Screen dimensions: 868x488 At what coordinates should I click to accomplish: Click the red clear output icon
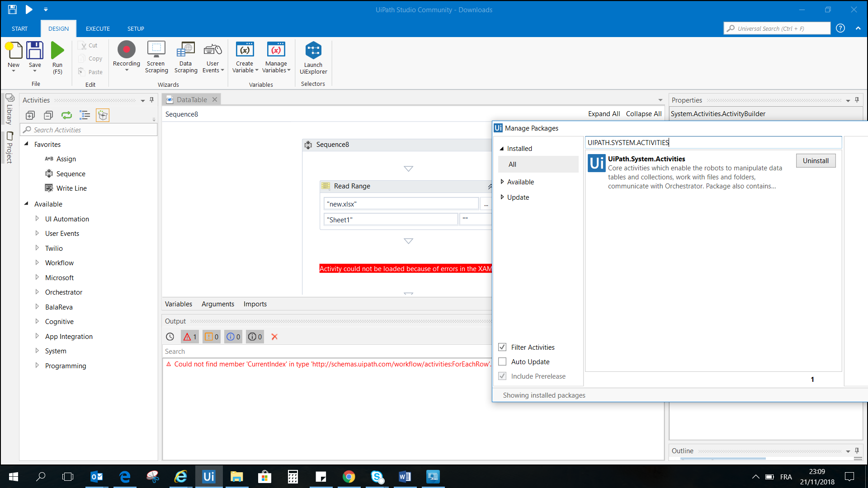pos(274,337)
